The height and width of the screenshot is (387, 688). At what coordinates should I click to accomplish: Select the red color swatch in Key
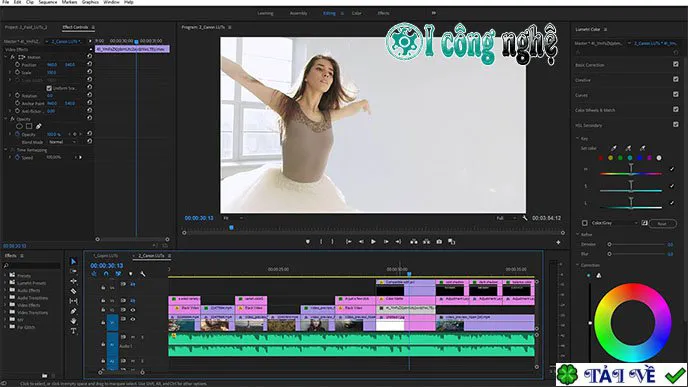coord(601,158)
